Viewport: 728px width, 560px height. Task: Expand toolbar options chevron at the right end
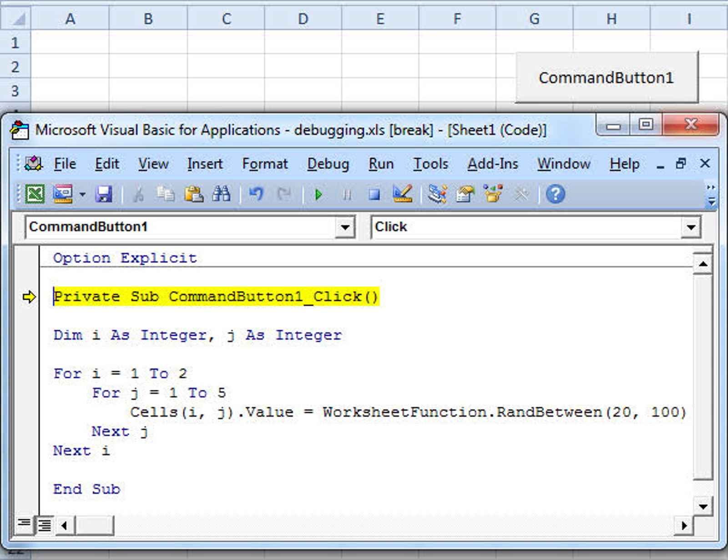[x=711, y=195]
